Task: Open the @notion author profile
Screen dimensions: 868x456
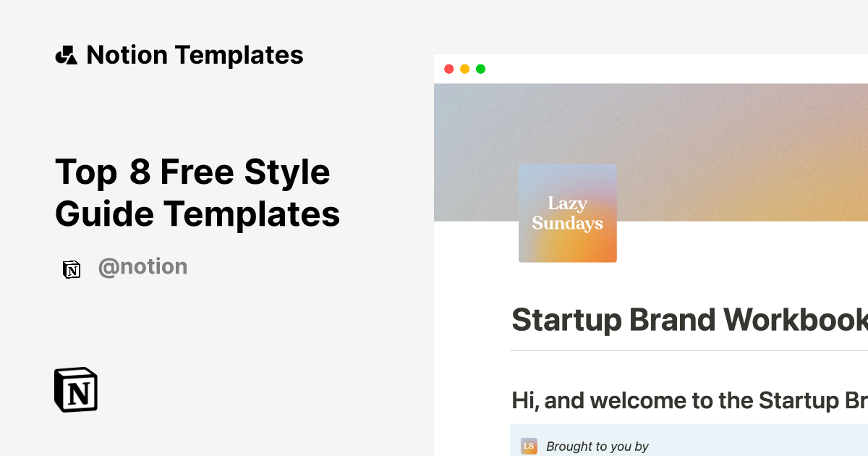Action: point(143,267)
